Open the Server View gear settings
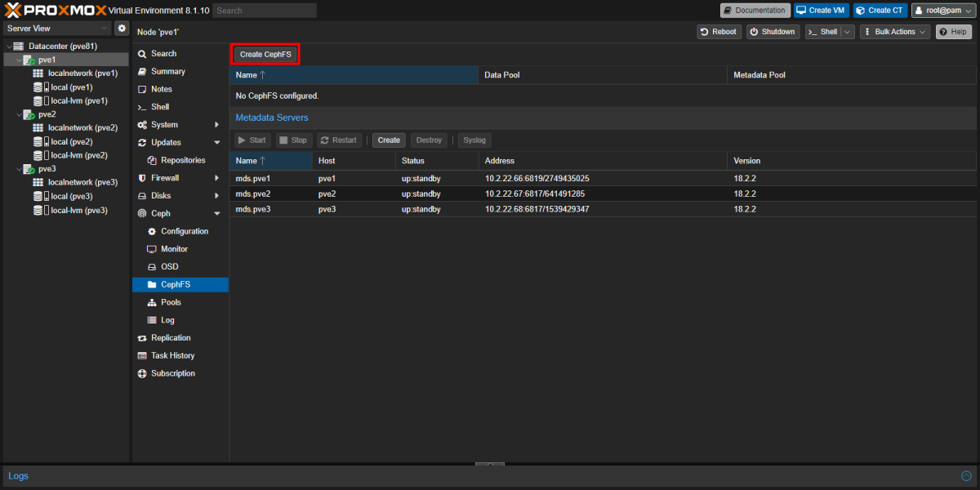This screenshot has width=980, height=490. coord(122,28)
